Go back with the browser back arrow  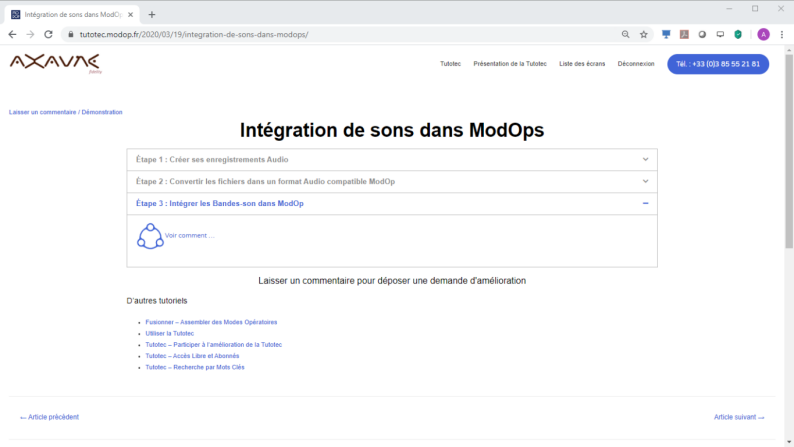[x=12, y=34]
